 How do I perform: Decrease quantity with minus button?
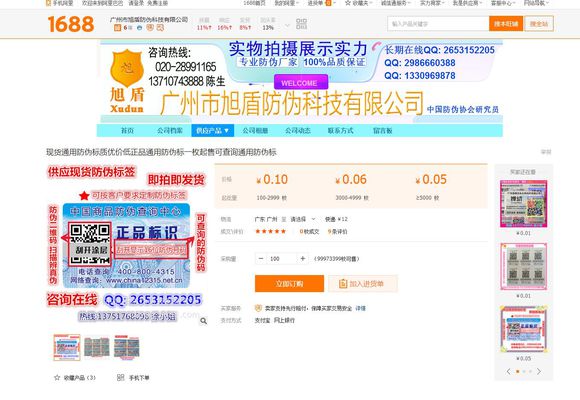(261, 259)
